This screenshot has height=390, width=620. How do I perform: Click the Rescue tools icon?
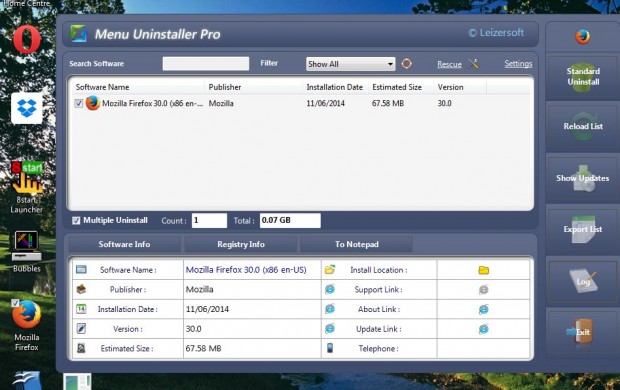click(473, 63)
